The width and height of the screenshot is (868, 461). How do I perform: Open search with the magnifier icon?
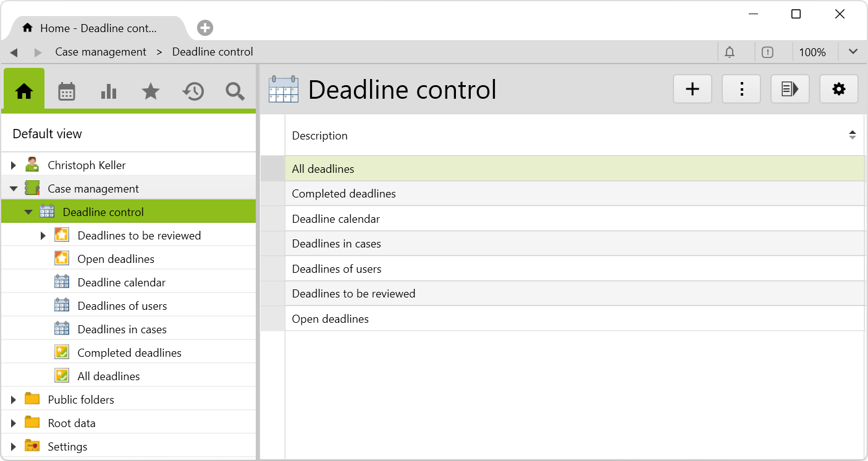[235, 91]
